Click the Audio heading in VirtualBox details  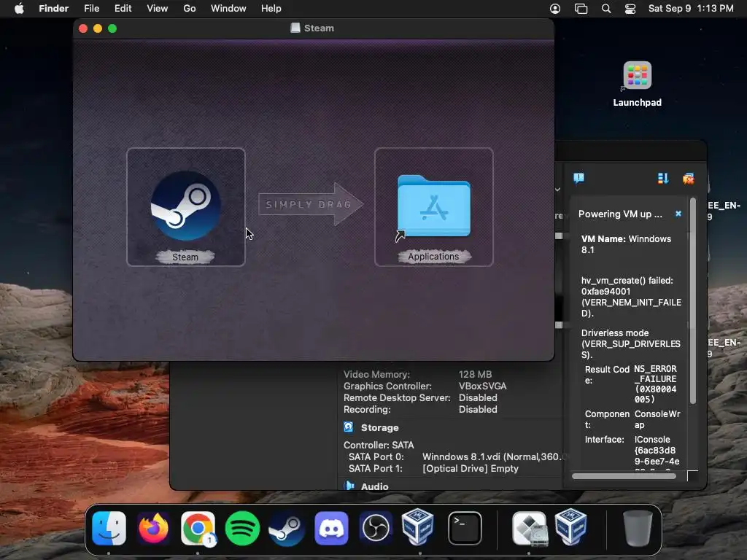coord(374,486)
